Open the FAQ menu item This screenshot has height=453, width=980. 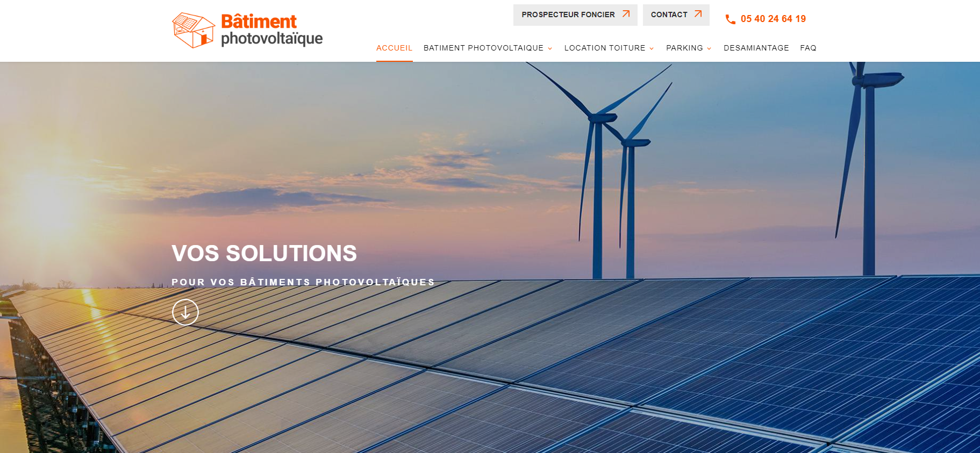(x=808, y=48)
